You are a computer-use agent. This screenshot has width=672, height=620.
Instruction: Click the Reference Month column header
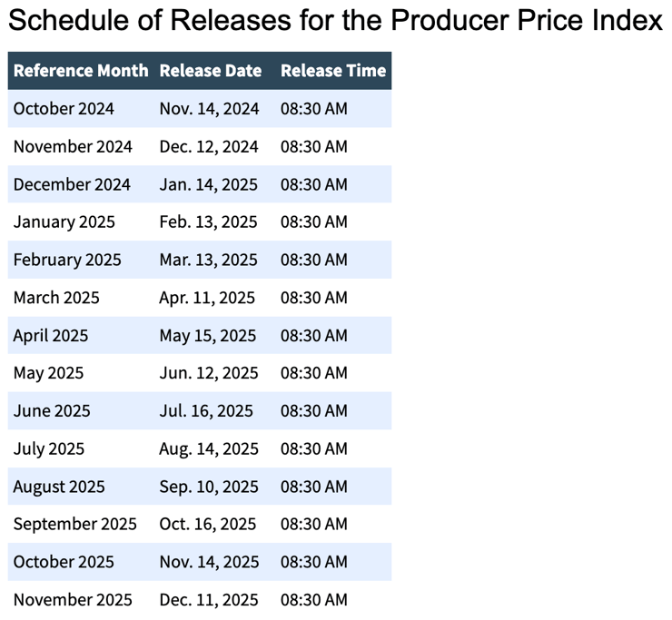(81, 71)
